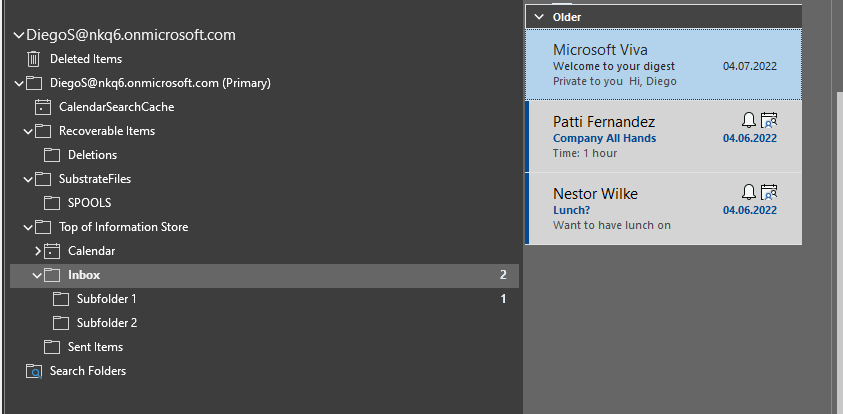This screenshot has height=414, width=843.
Task: Click the Subfolder 1 folder icon
Action: [x=61, y=298]
